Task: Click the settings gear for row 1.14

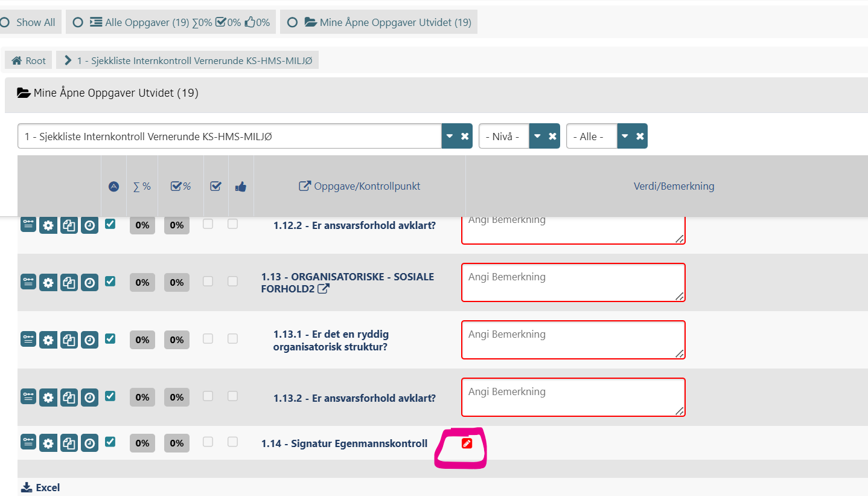Action: (x=48, y=443)
